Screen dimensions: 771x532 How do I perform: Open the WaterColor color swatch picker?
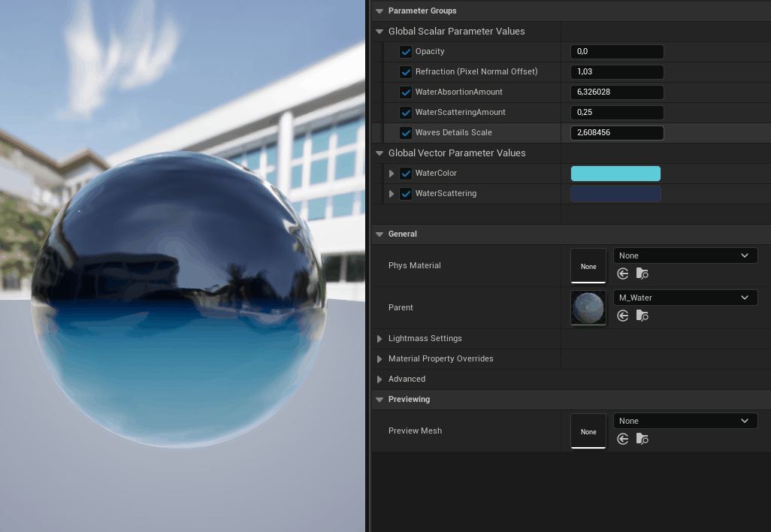(x=615, y=173)
